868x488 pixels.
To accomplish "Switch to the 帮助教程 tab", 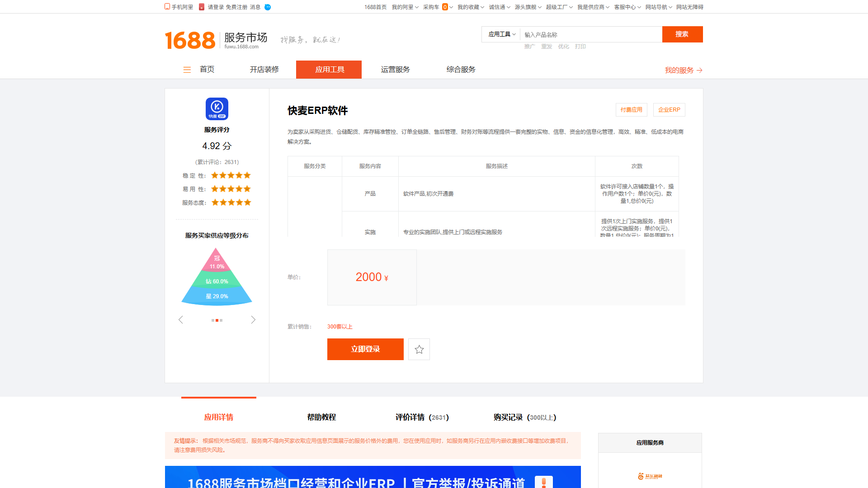I will point(321,417).
